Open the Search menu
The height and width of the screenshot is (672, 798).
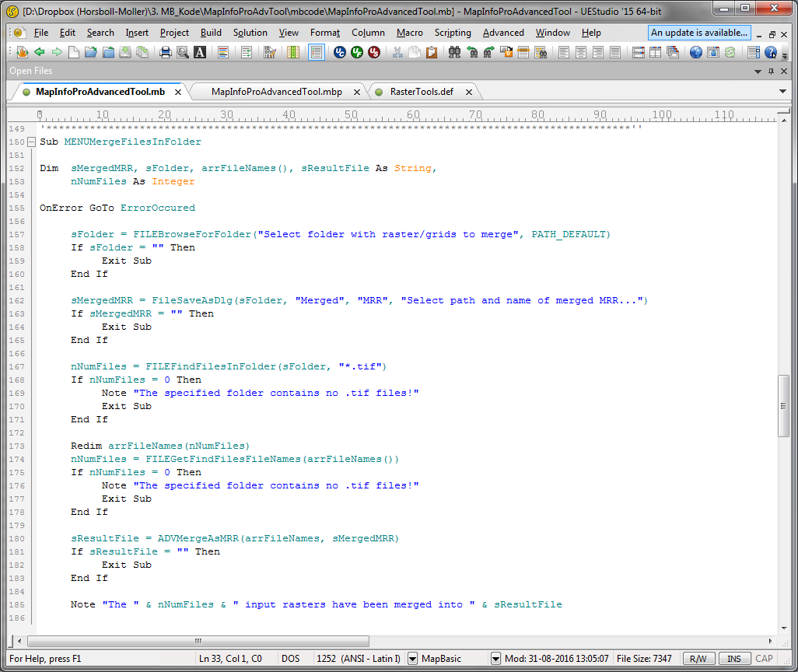point(100,33)
